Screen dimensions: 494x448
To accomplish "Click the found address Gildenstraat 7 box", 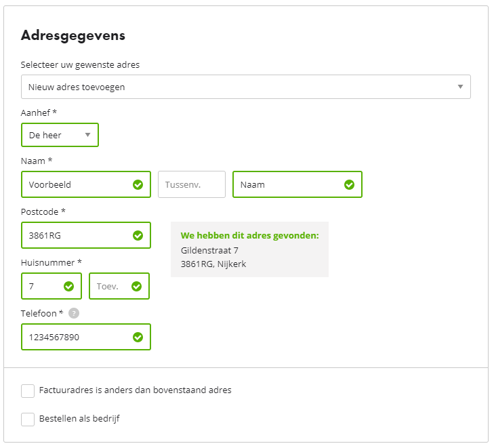I will 249,249.
